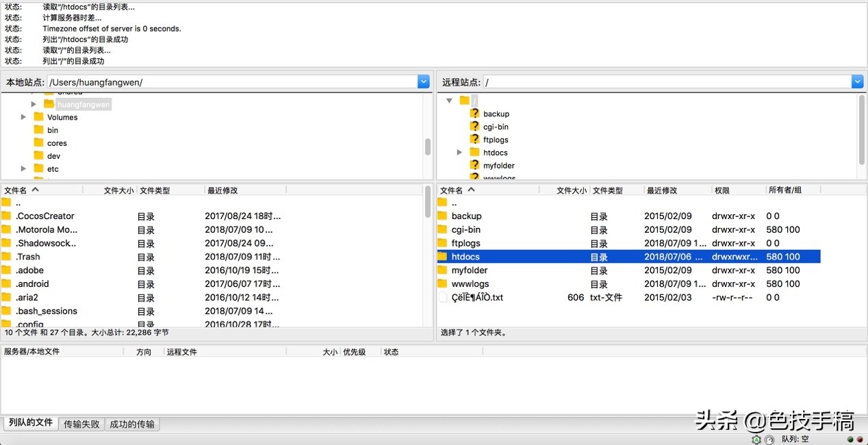Sort remote list by 所有者/组 column
Image resolution: width=868 pixels, height=445 pixels.
click(x=793, y=190)
